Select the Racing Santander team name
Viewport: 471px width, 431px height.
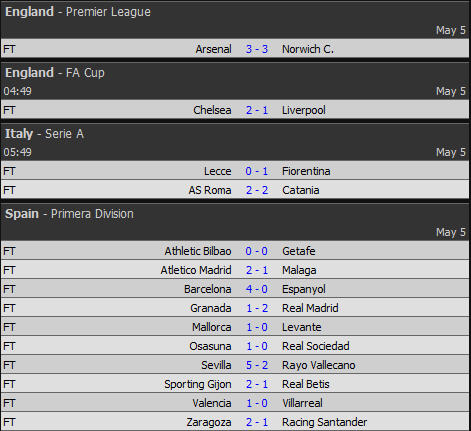tap(324, 422)
